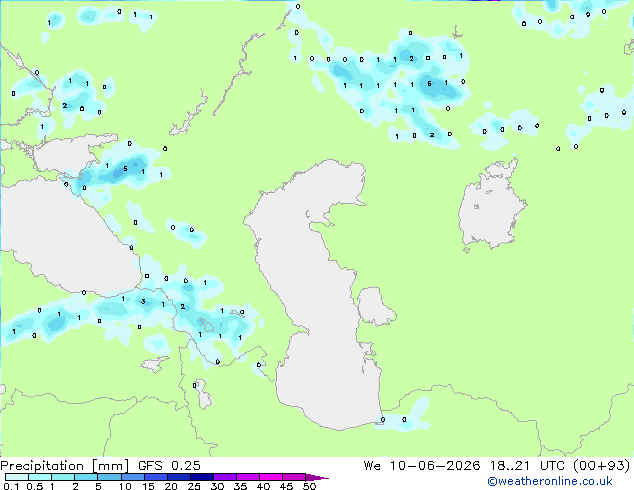
Task: Click the 0.1–0.5 mm palest legend swatch
Action: pyautogui.click(x=17, y=477)
